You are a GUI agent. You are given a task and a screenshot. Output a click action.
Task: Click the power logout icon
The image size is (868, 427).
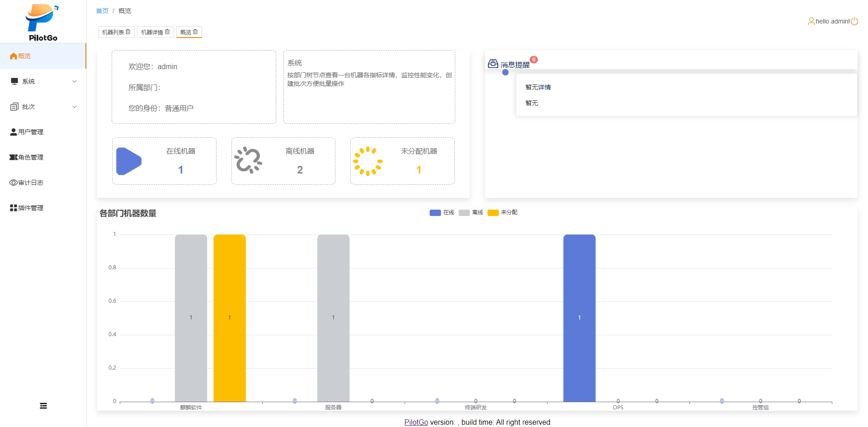(x=854, y=21)
